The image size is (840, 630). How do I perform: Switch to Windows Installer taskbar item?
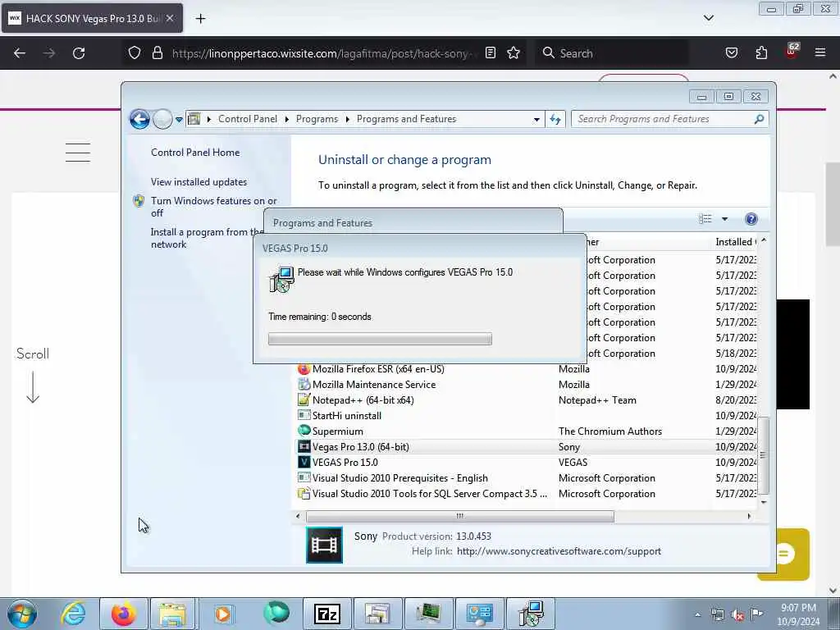531,614
